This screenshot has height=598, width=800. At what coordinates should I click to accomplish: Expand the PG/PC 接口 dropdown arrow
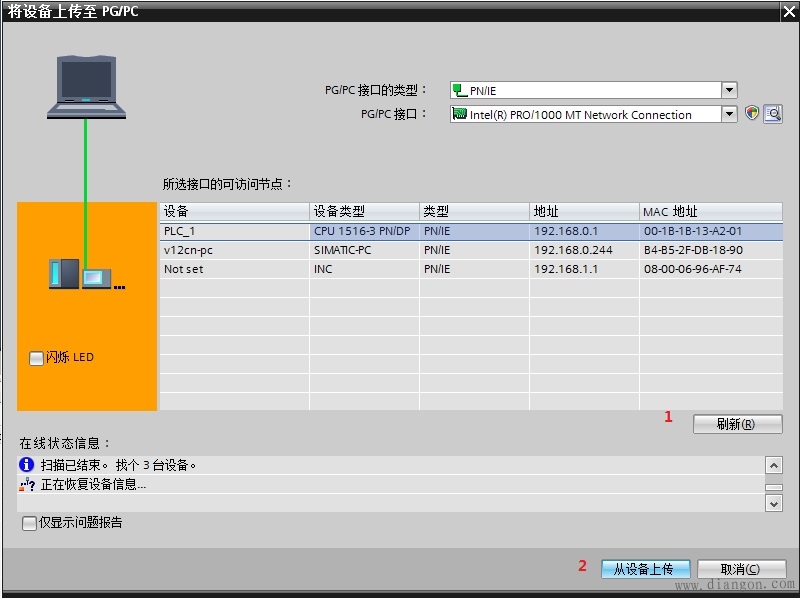(x=729, y=114)
